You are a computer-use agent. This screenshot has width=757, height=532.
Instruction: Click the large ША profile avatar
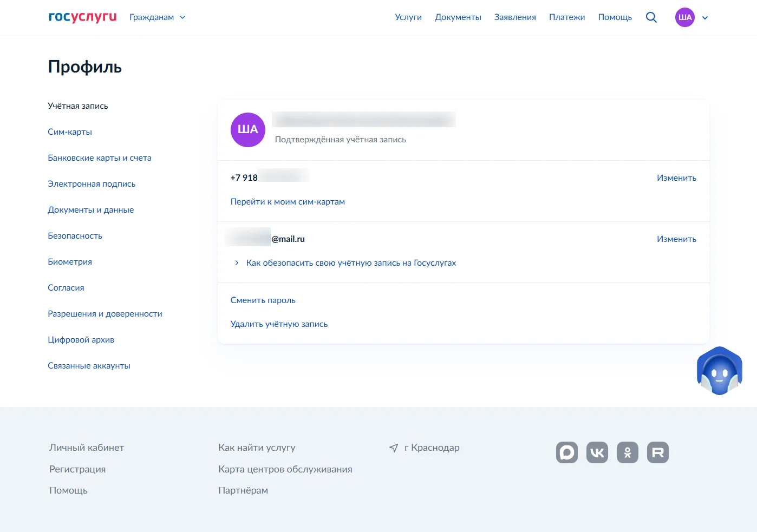click(248, 130)
